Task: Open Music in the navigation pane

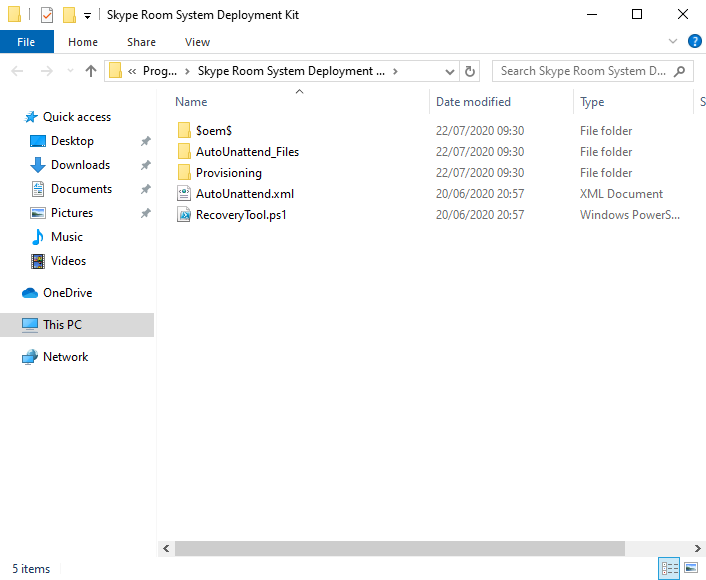Action: [67, 237]
